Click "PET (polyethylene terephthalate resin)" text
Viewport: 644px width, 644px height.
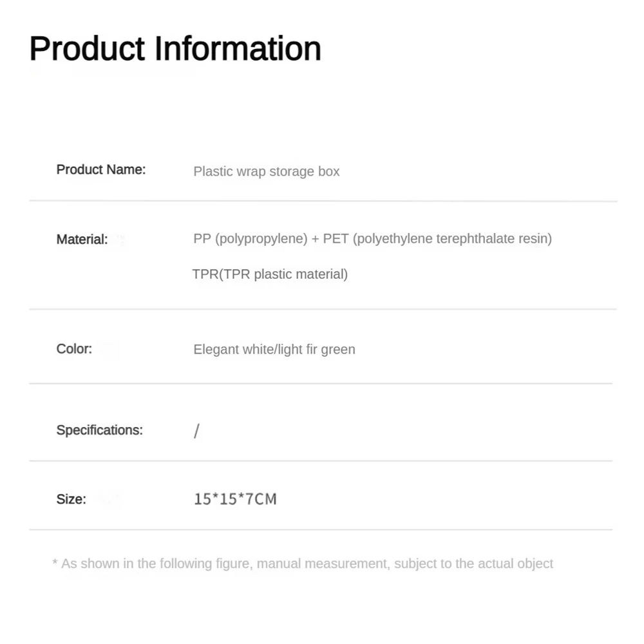[437, 239]
